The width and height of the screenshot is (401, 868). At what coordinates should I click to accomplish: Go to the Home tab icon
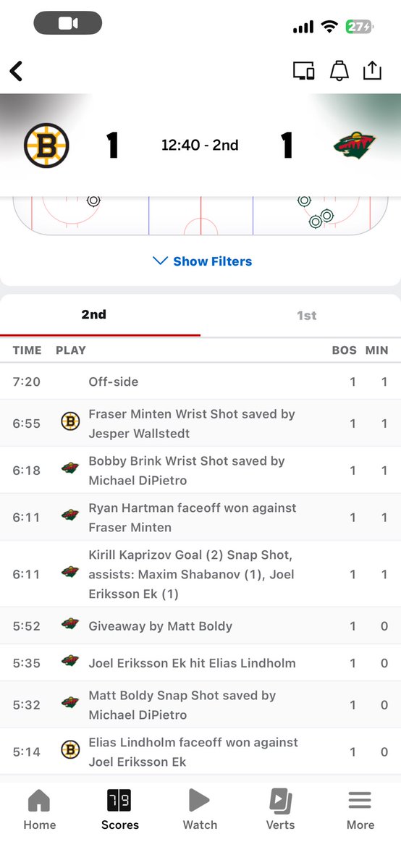point(39,801)
